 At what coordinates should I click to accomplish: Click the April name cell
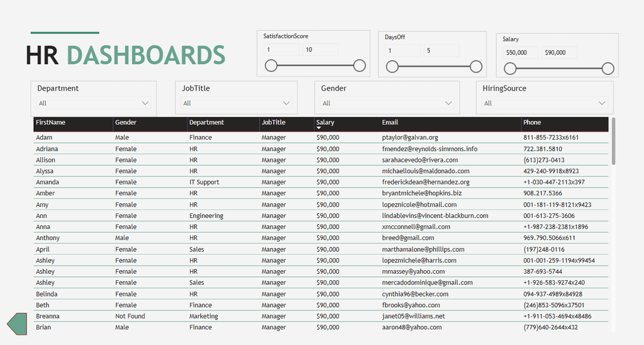point(42,249)
